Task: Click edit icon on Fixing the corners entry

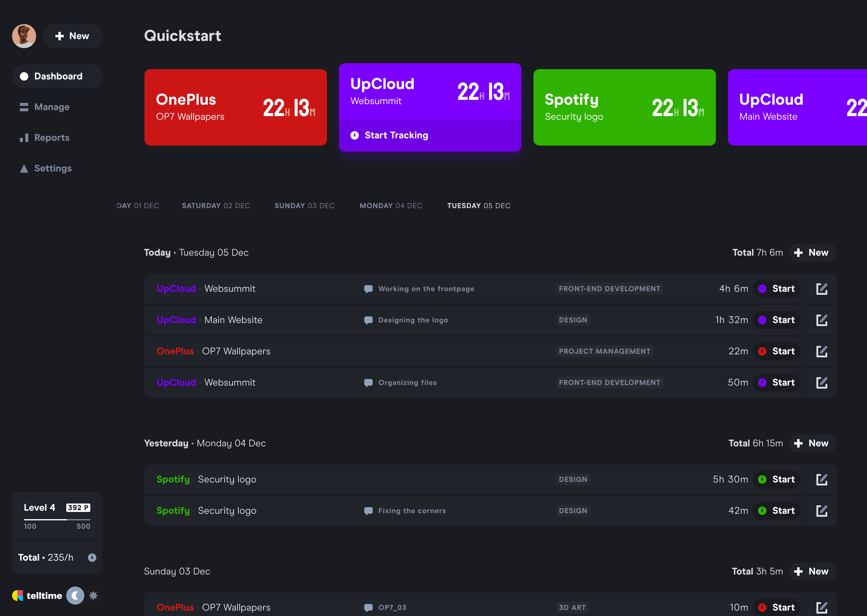Action: pyautogui.click(x=822, y=510)
